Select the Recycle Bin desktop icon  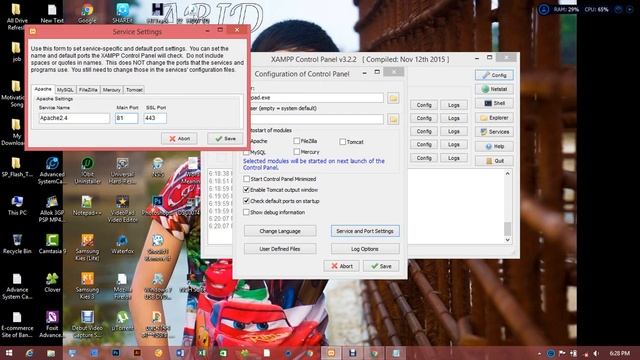(17, 244)
